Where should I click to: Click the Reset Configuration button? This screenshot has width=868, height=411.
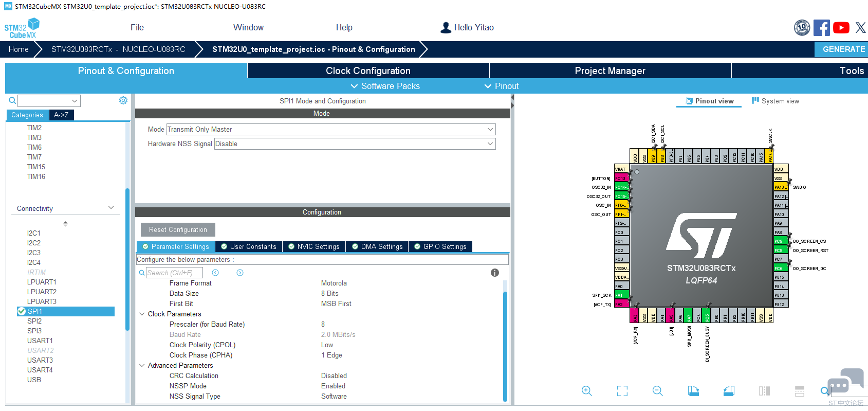(178, 229)
